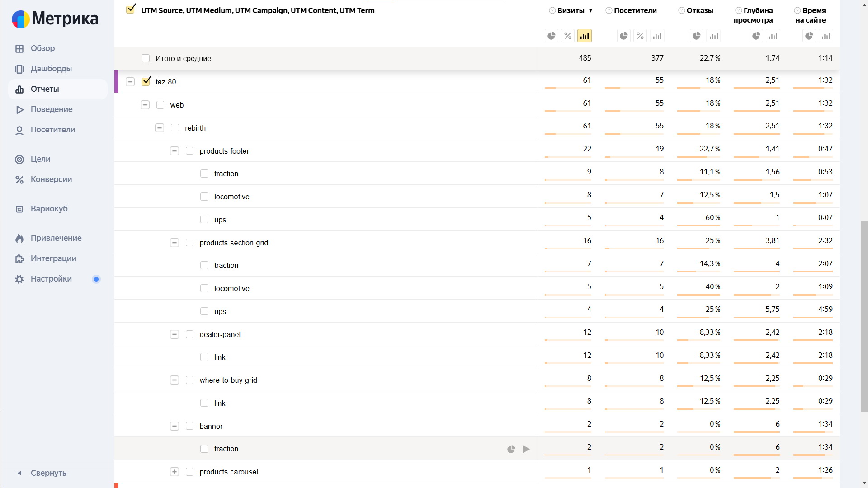Click Свернуть to collapse sidebar

tap(48, 473)
